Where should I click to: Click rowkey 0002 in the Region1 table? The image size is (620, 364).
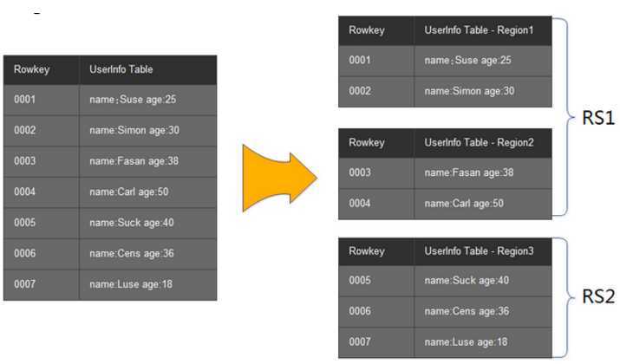coord(360,91)
